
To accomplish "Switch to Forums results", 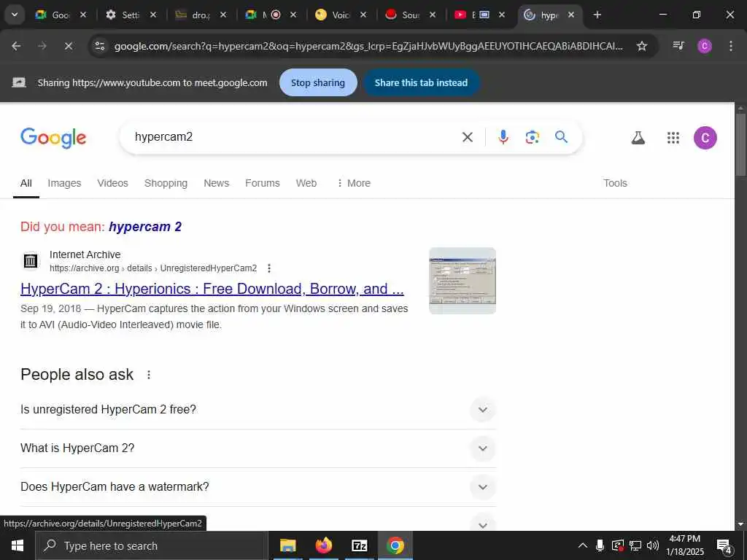I will click(x=263, y=183).
